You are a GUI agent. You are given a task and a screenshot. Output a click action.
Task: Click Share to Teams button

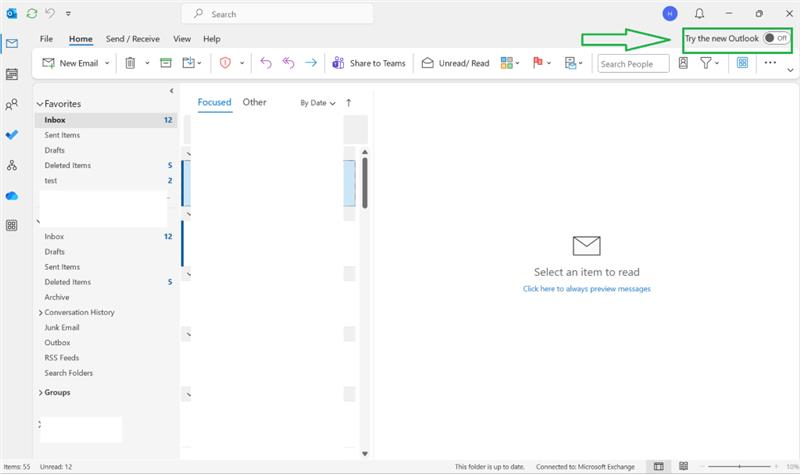pyautogui.click(x=369, y=63)
